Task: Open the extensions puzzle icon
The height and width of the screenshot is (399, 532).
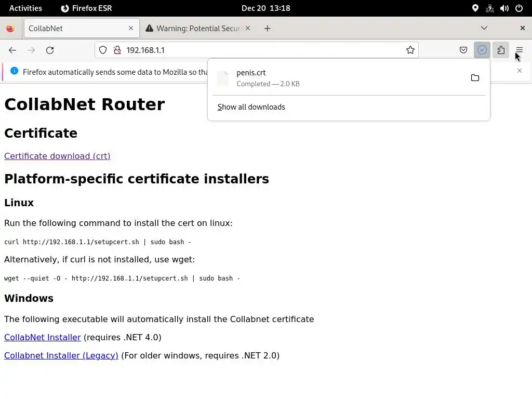Action: tap(501, 50)
